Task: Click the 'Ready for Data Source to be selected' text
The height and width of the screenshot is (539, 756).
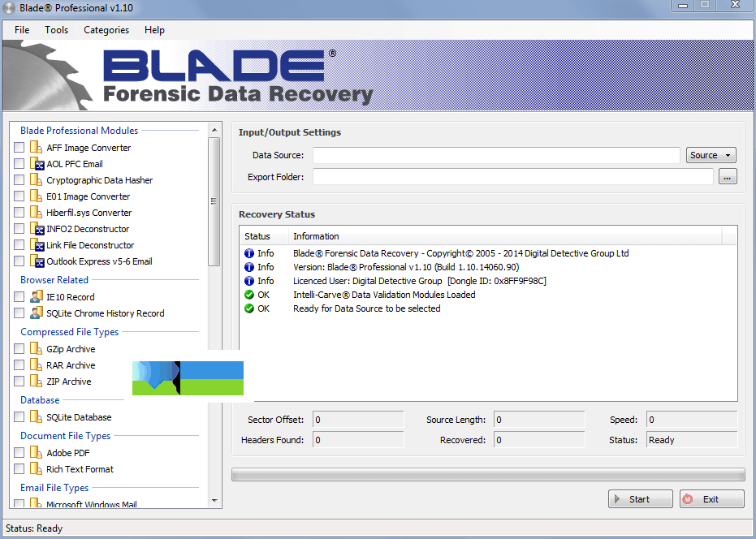Action: click(367, 308)
